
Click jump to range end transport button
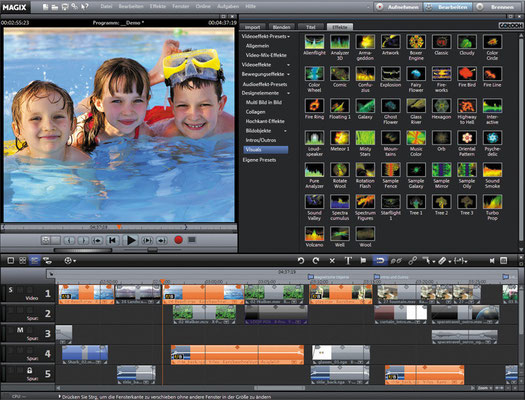162,240
